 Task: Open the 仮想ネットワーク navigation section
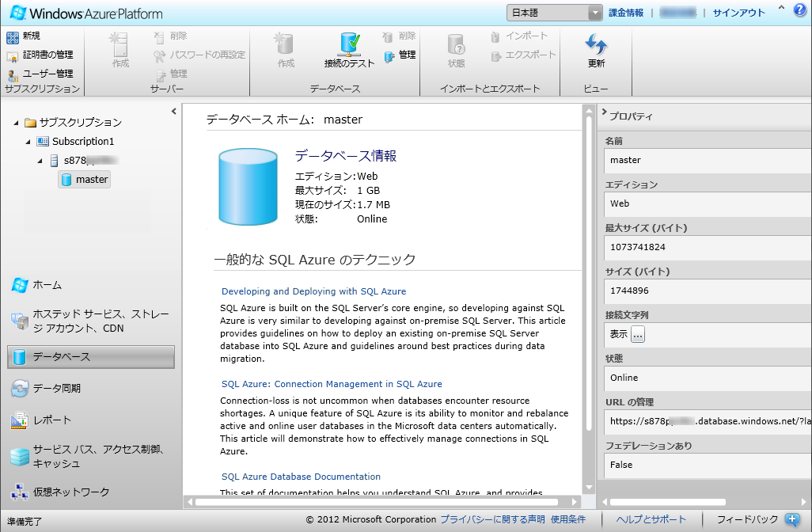60,492
